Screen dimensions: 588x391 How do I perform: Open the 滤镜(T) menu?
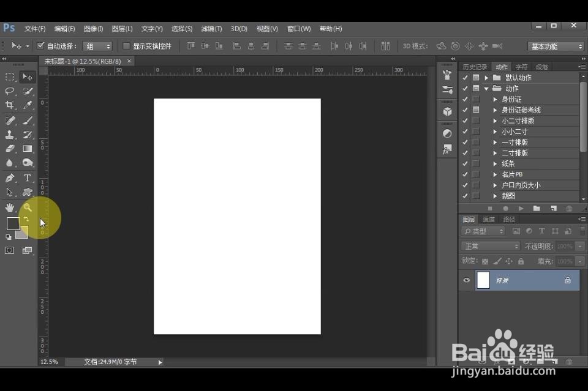point(211,29)
